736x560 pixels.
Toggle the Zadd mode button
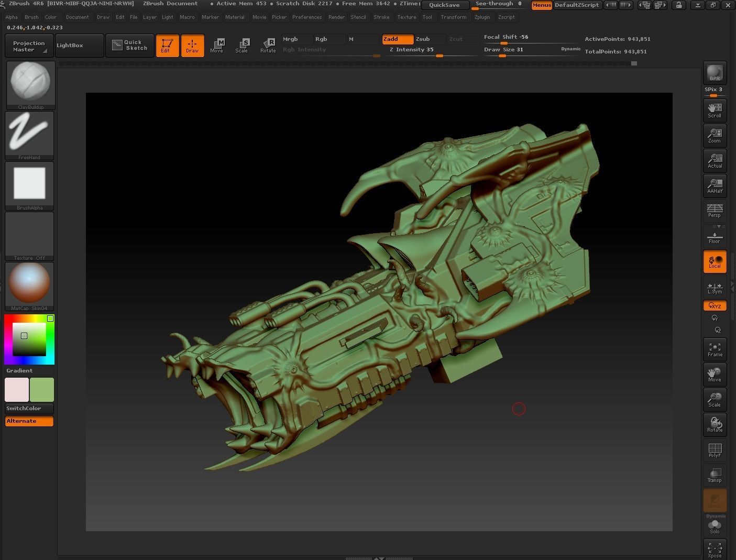pyautogui.click(x=398, y=39)
